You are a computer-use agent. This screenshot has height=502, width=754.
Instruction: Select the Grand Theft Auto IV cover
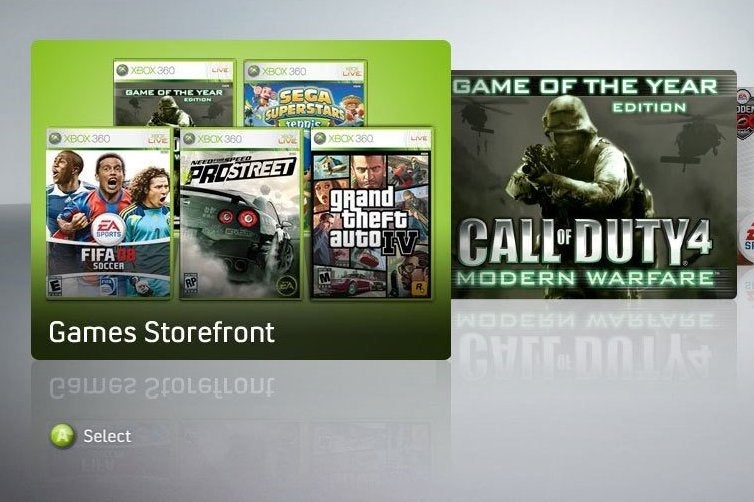click(x=371, y=213)
